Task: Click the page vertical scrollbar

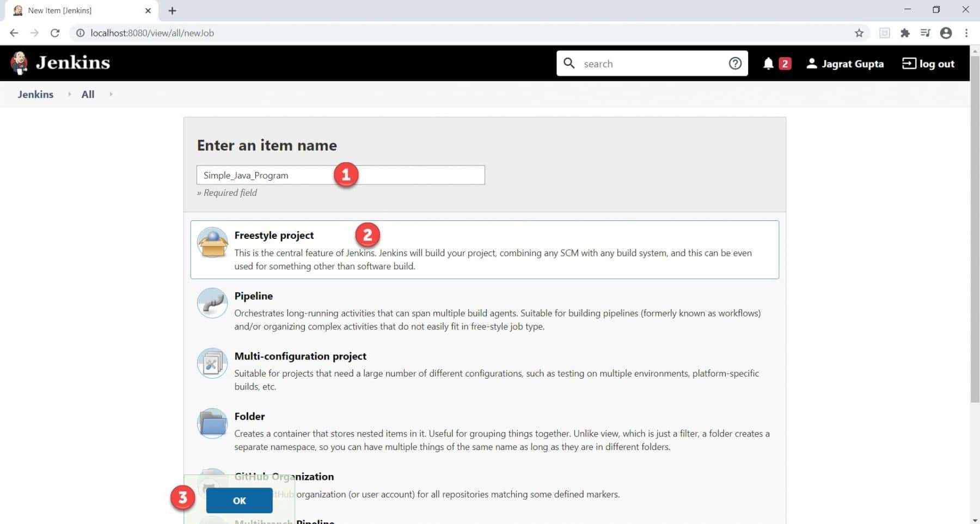Action: (975, 229)
